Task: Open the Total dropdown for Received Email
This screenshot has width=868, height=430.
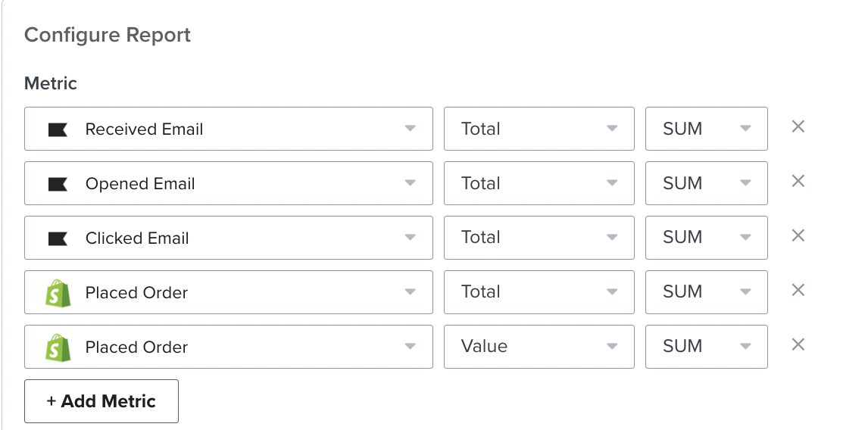Action: coord(539,129)
